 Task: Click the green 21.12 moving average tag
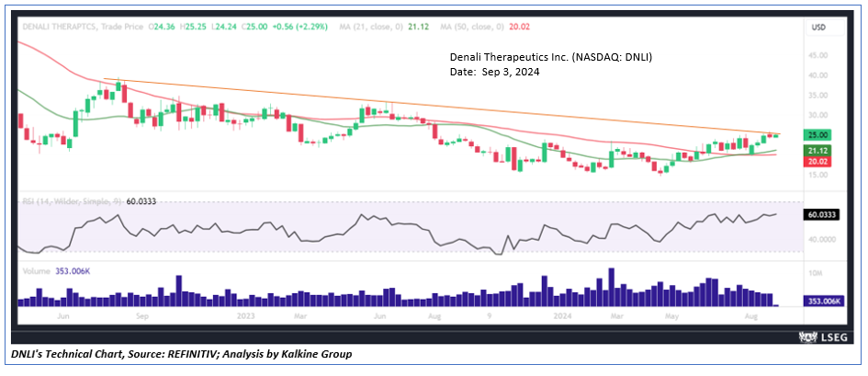click(817, 151)
